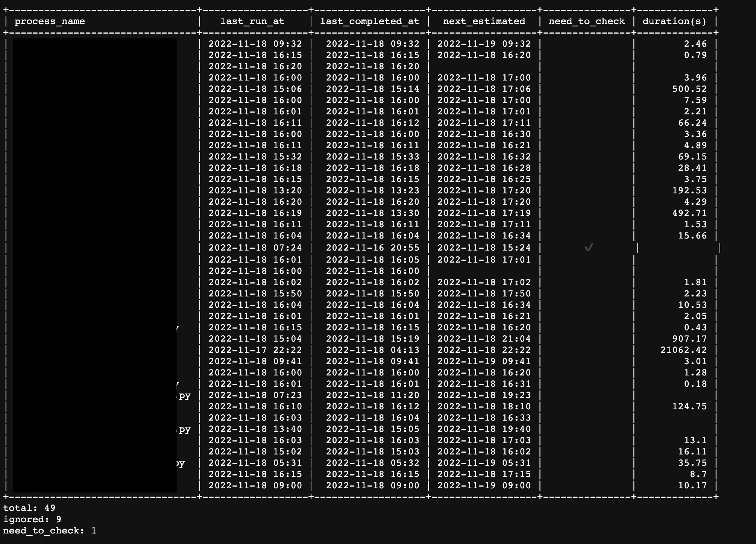The height and width of the screenshot is (544, 756).
Task: Click the redacted process_name area
Action: pyautogui.click(x=94, y=263)
